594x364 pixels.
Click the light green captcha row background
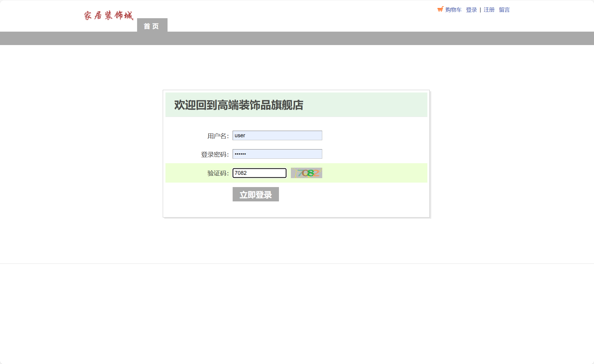[373, 173]
